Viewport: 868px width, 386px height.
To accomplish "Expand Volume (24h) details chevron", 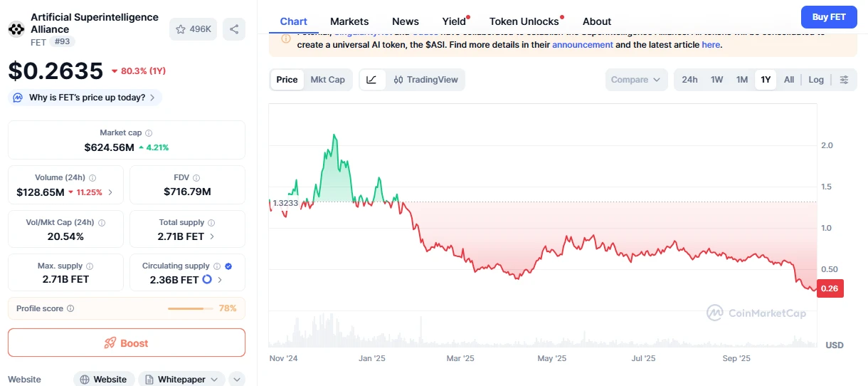I will tap(110, 192).
